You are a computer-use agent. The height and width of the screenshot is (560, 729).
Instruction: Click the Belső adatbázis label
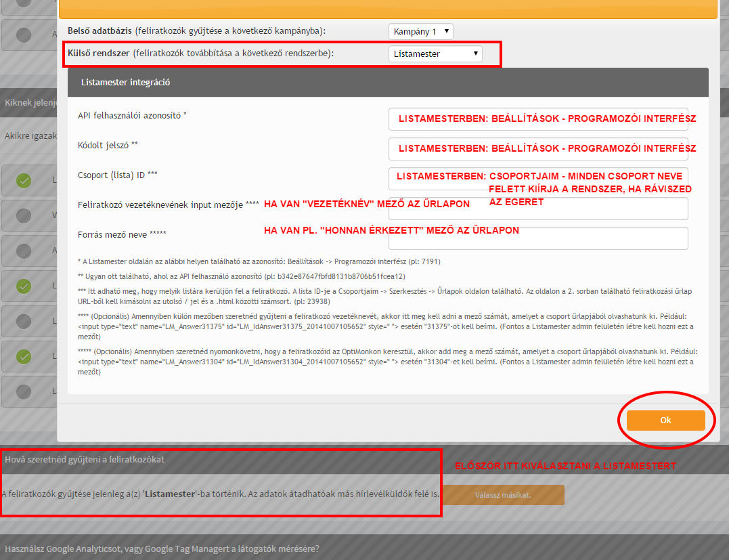[197, 31]
